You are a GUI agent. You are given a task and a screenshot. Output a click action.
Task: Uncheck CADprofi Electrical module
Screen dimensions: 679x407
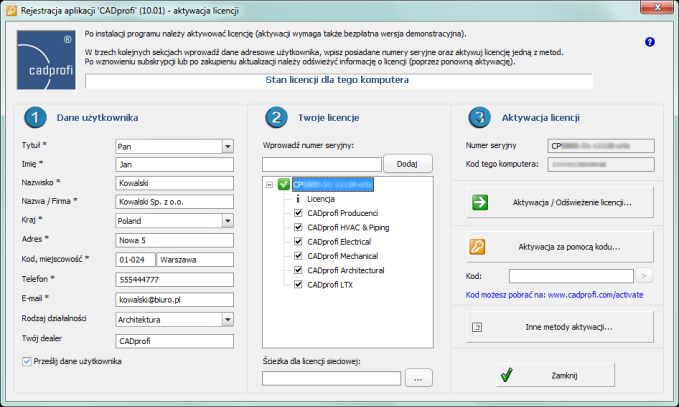pyautogui.click(x=298, y=242)
